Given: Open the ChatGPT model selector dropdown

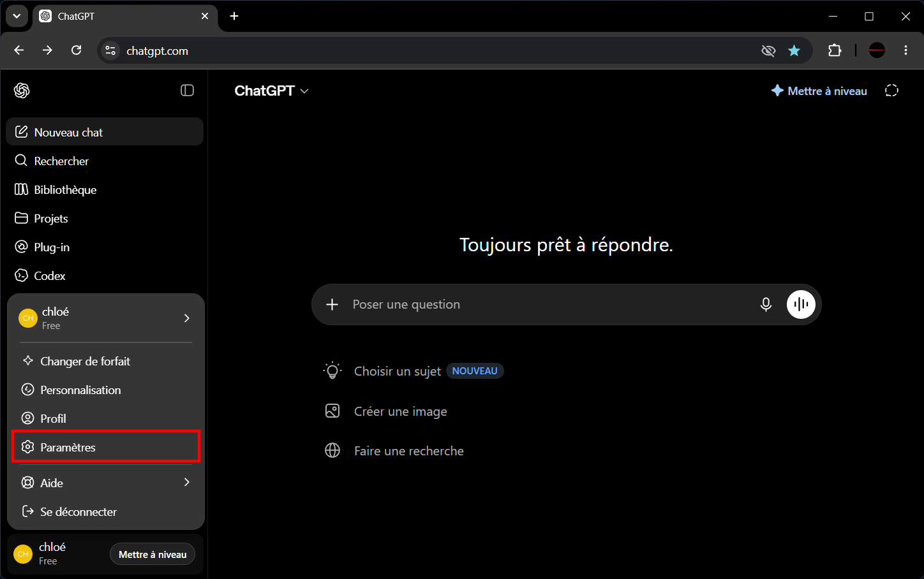Looking at the screenshot, I should tap(272, 91).
